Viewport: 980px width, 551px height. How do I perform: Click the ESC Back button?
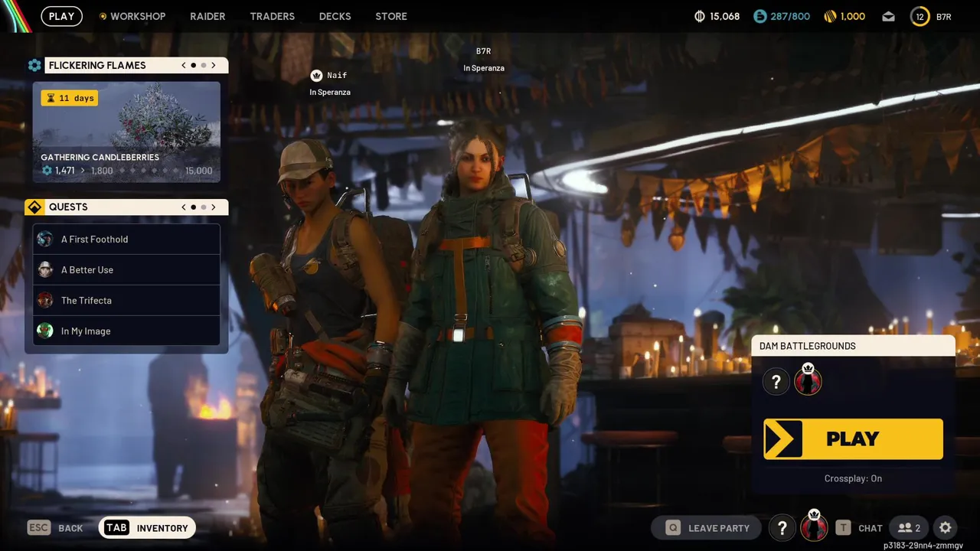pyautogui.click(x=55, y=528)
